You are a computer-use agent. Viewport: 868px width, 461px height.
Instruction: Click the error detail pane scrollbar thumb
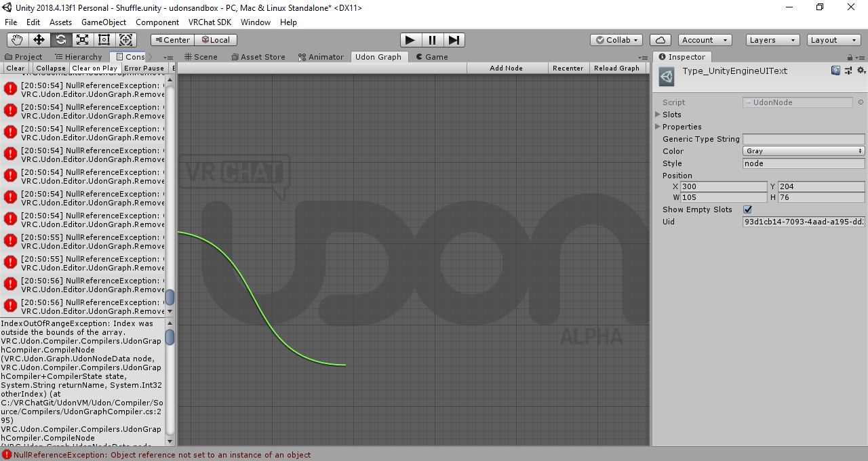click(170, 337)
